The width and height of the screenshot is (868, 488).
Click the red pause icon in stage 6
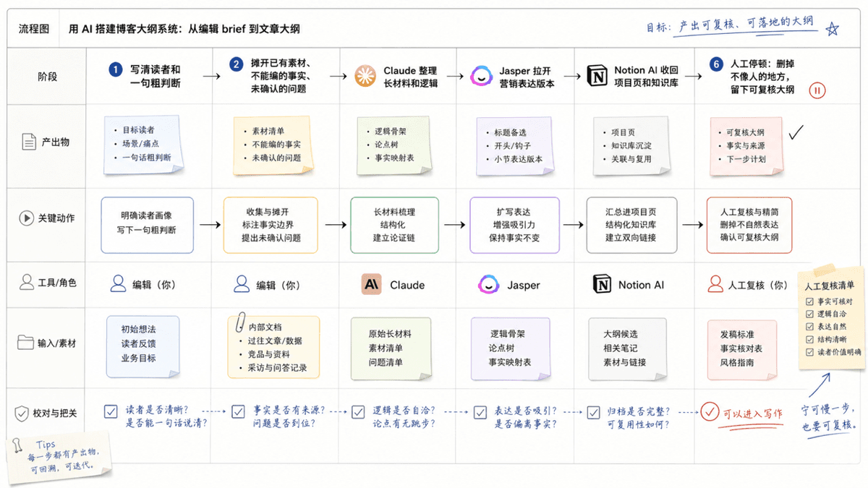click(818, 90)
